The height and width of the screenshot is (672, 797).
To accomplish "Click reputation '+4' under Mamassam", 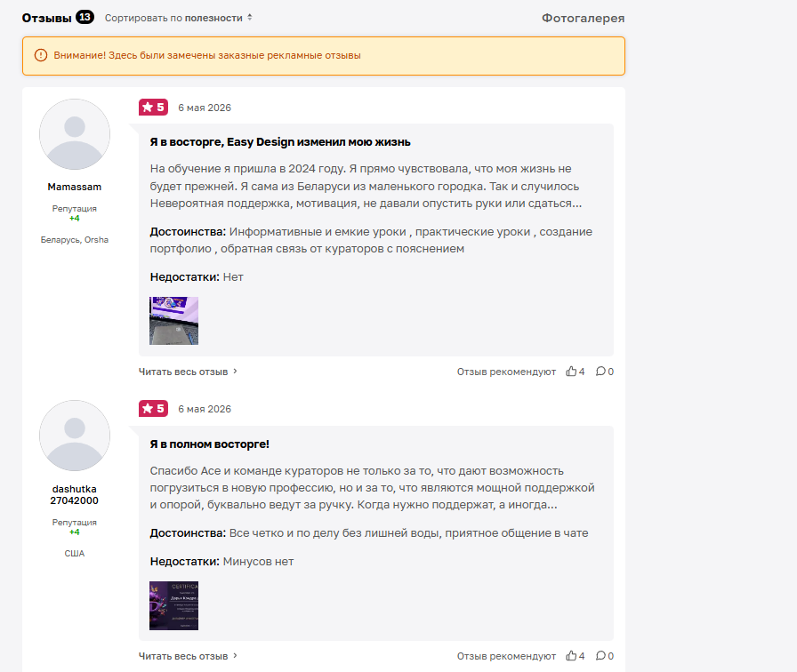I will pos(75,219).
